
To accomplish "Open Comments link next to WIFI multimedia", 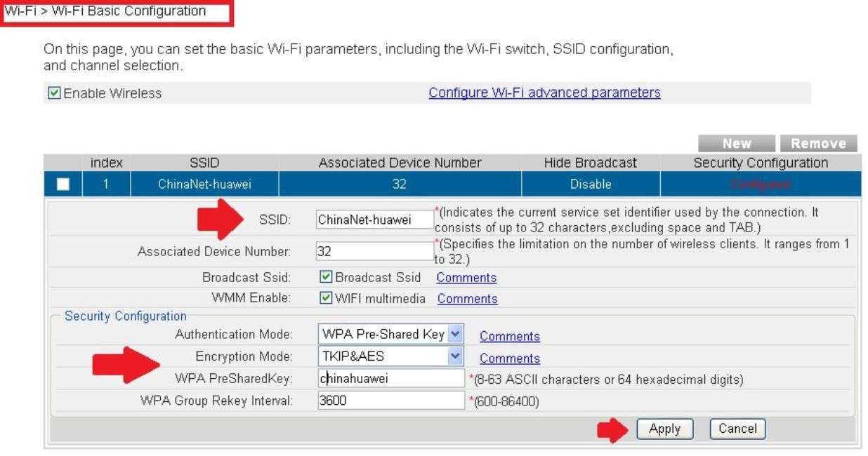I will tap(467, 299).
